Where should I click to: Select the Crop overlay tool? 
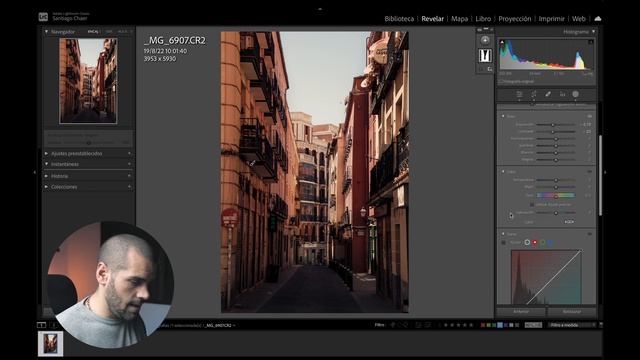coord(533,94)
